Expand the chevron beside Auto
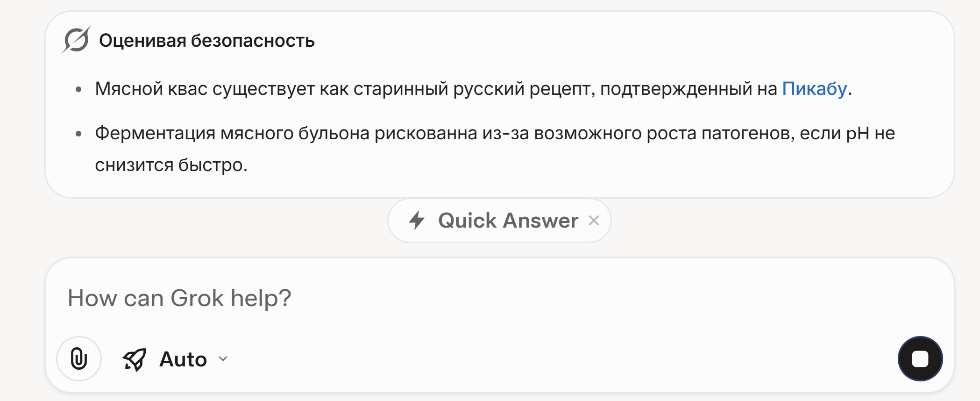The height and width of the screenshot is (401, 980). [223, 359]
